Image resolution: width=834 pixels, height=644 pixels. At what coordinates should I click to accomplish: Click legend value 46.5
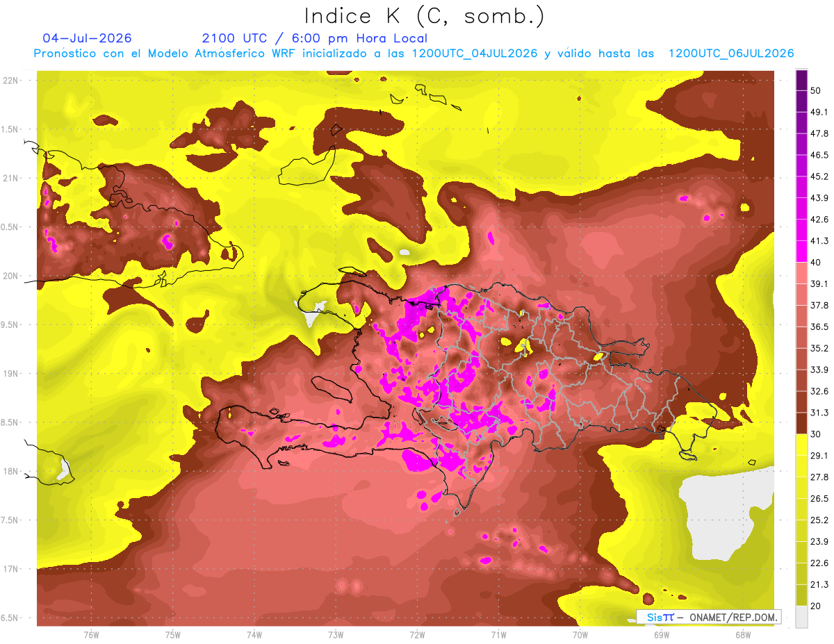tap(819, 155)
